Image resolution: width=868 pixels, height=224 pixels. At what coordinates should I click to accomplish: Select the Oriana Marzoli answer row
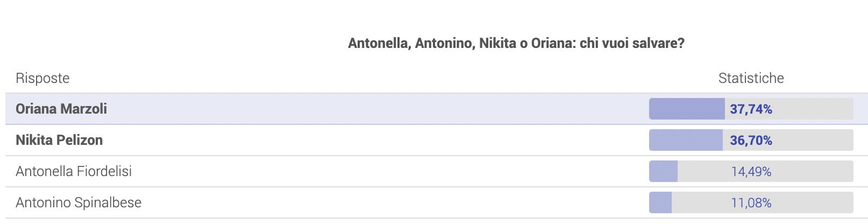(x=436, y=109)
